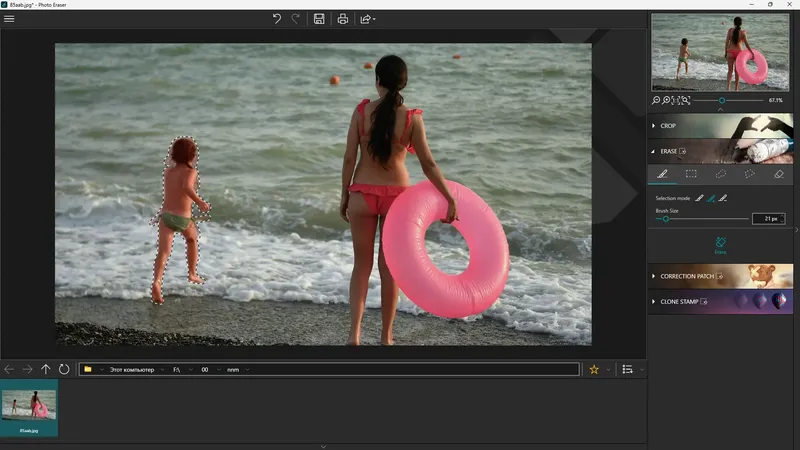Go forward in the file browser

(28, 369)
